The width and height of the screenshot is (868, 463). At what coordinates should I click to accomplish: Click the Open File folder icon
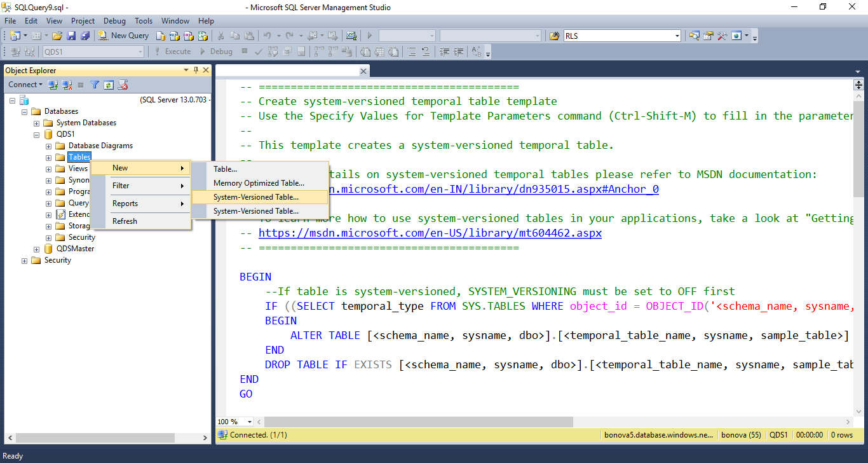click(x=57, y=36)
